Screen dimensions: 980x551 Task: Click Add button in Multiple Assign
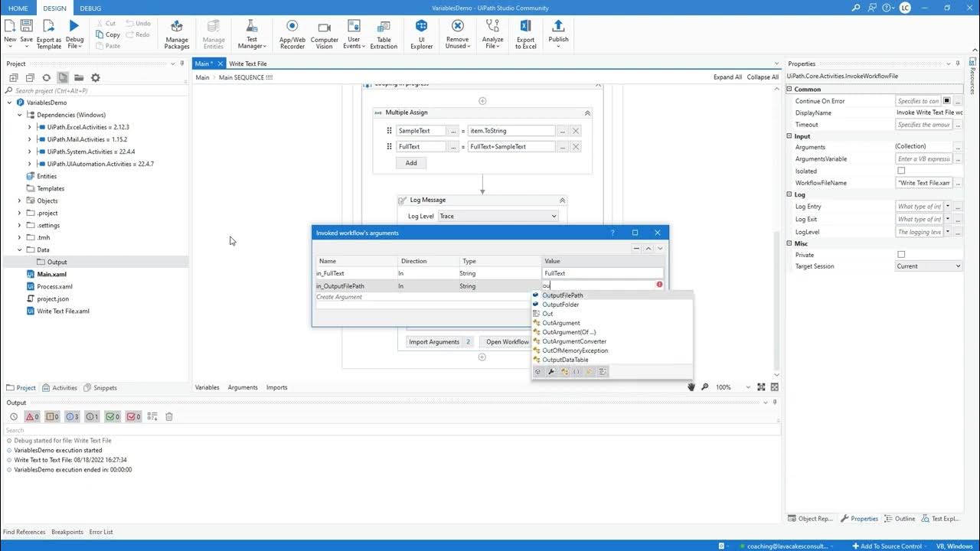click(411, 162)
